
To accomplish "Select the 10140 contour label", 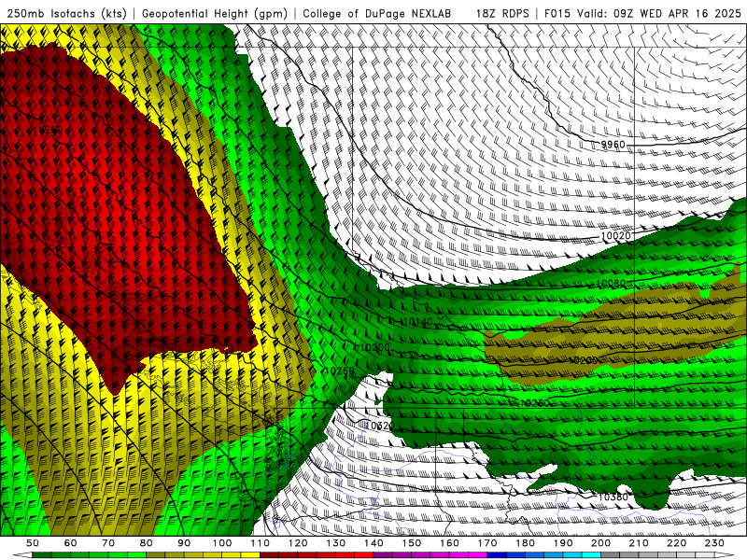I will click(x=417, y=322).
